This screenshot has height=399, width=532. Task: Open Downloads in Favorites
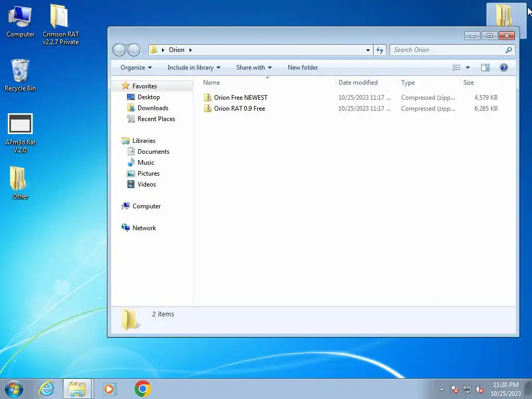point(153,108)
